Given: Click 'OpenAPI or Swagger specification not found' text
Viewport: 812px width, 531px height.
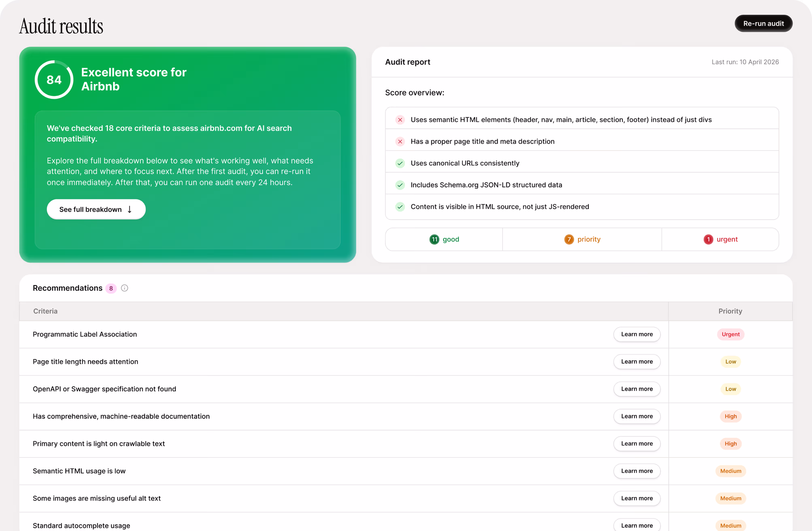Looking at the screenshot, I should pos(104,389).
